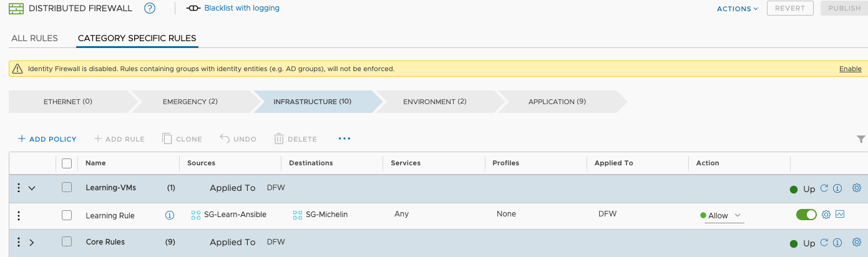The image size is (868, 257).
Task: Click the Action column header
Action: click(x=708, y=163)
